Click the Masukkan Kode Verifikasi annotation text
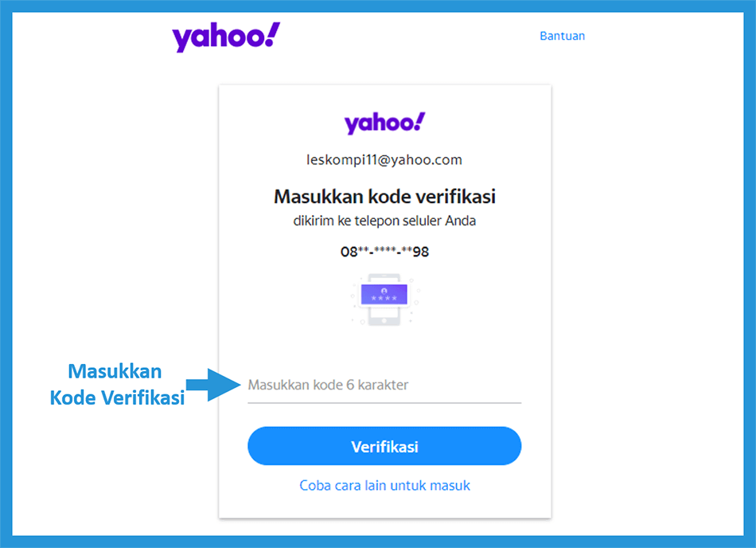Image resolution: width=756 pixels, height=548 pixels. pos(117,385)
